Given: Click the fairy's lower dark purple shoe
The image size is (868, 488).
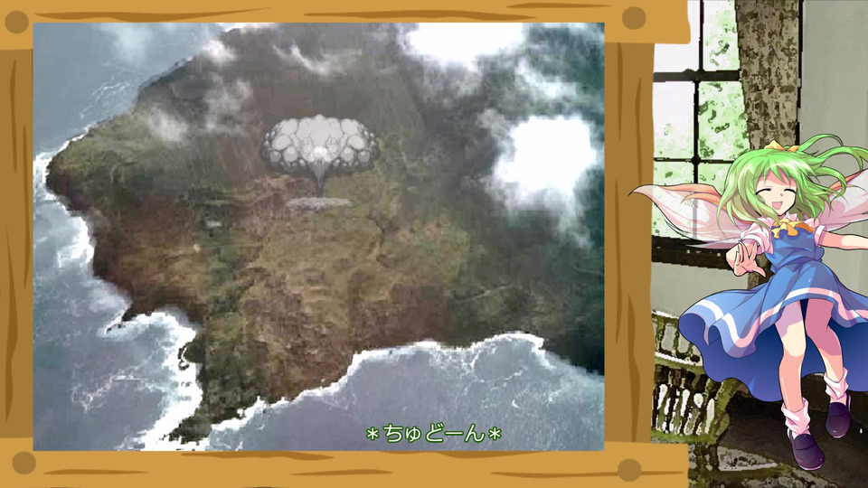Looking at the screenshot, I should pyautogui.click(x=805, y=449).
